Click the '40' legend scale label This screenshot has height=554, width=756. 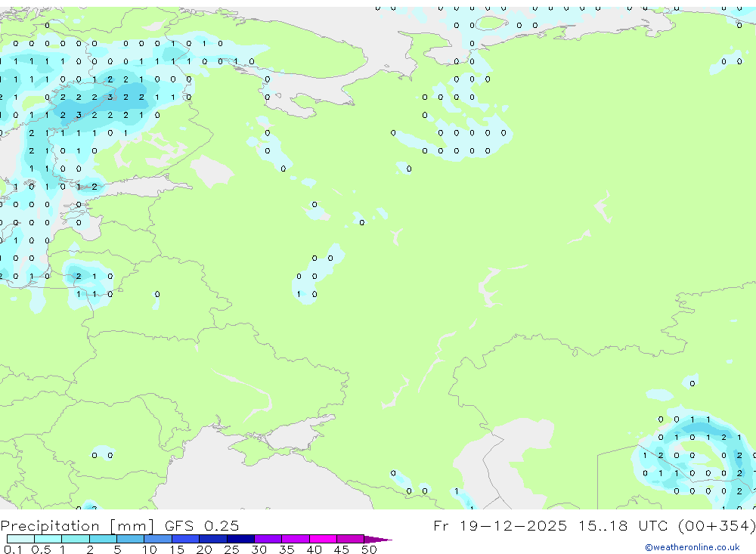(314, 549)
